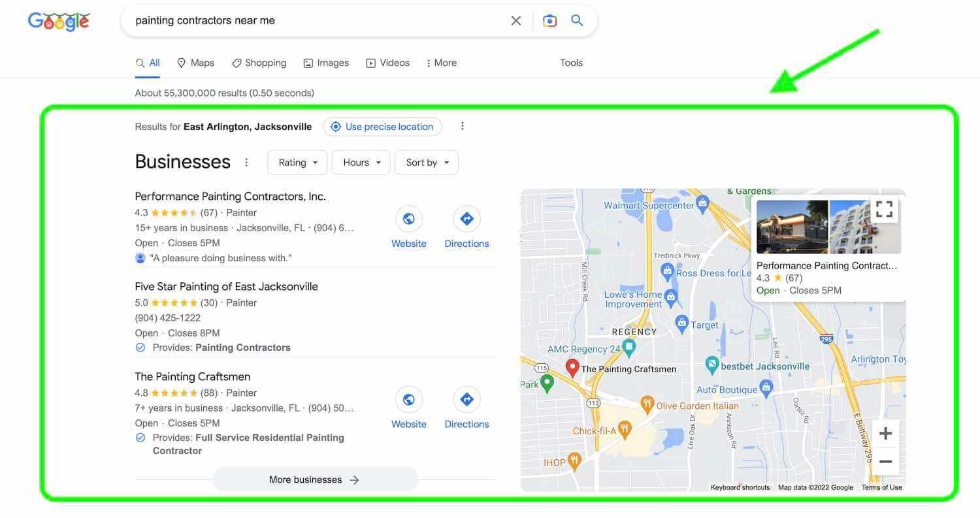Open the Rating filter dropdown
Image resolution: width=980 pixels, height=518 pixels.
(x=297, y=162)
